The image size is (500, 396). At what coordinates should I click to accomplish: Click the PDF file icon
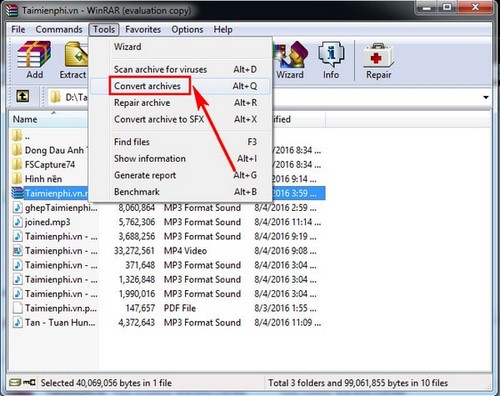coord(17,308)
